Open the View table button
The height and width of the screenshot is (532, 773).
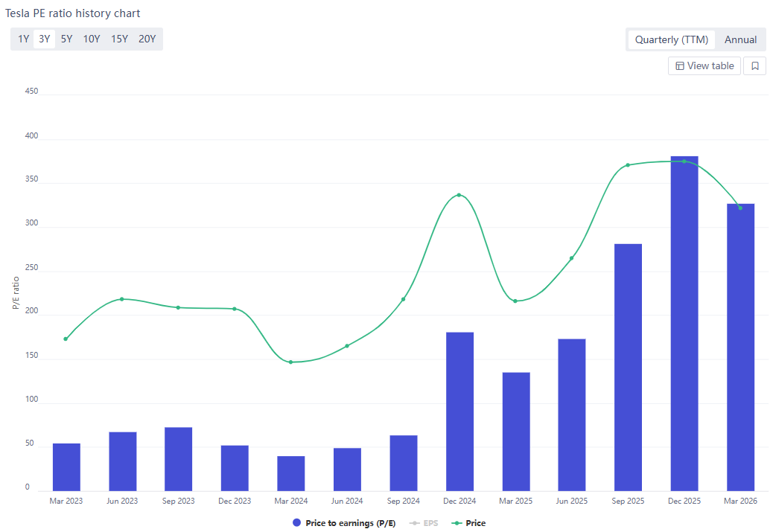(x=704, y=66)
